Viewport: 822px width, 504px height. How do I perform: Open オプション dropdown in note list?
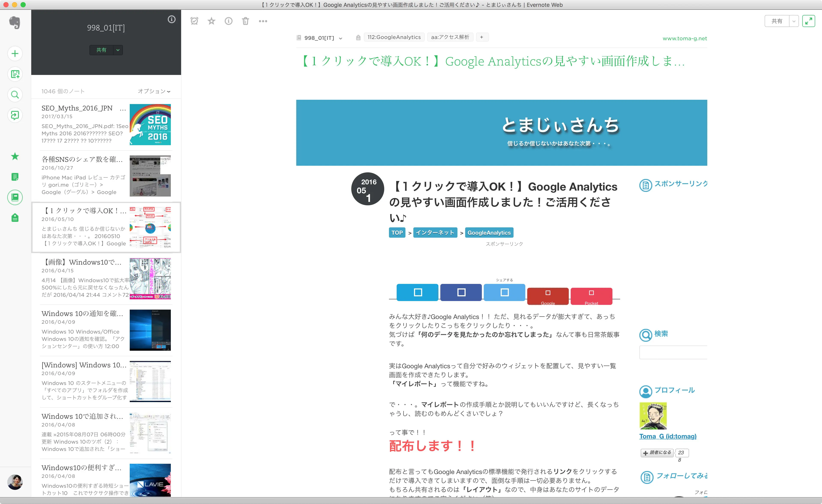[x=154, y=91]
